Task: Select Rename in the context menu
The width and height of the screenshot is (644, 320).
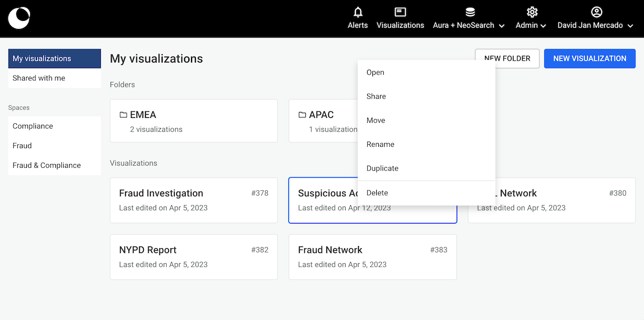Action: pos(380,144)
